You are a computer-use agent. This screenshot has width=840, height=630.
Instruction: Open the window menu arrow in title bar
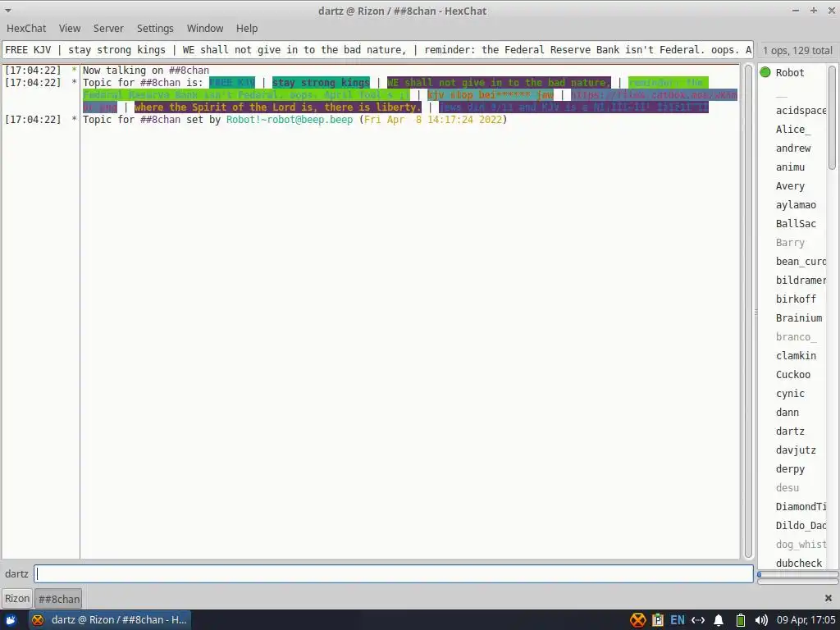8,11
